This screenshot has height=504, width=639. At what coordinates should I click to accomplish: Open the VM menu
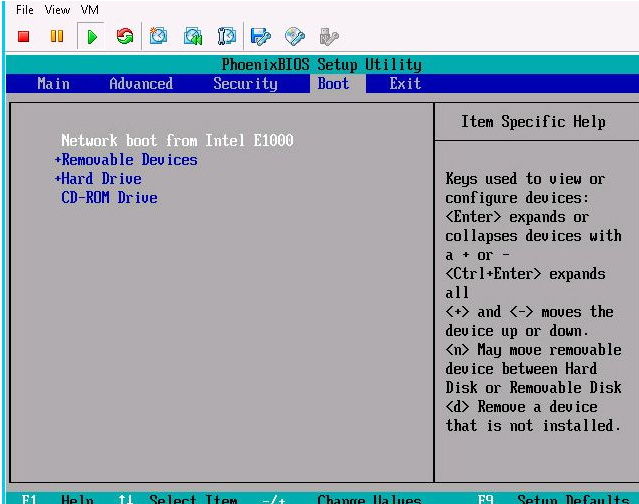coord(90,10)
